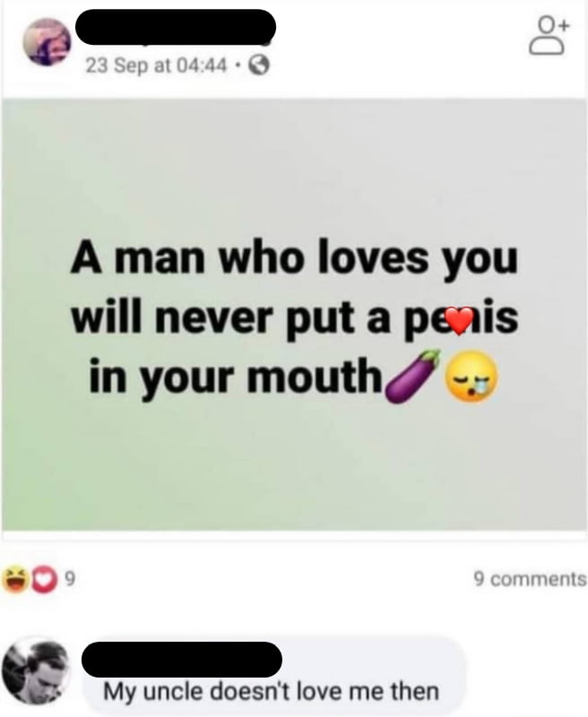Click the add friend icon
Screen dimensions: 588x717
point(549,37)
